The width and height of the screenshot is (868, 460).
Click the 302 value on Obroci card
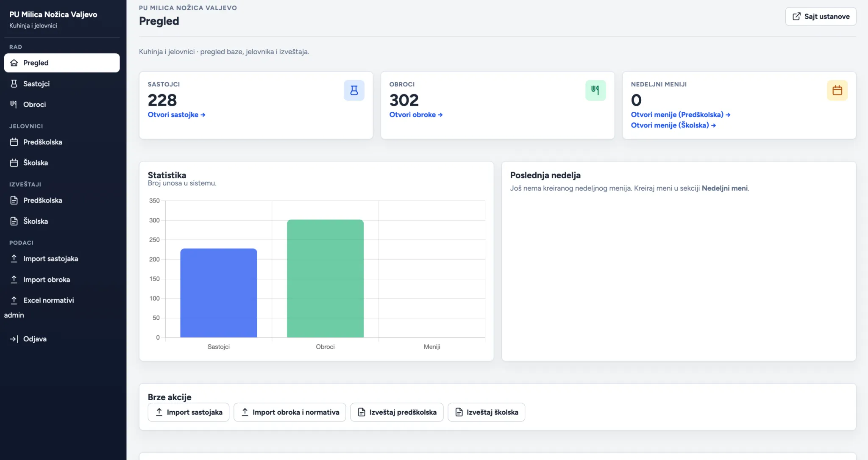tap(404, 100)
